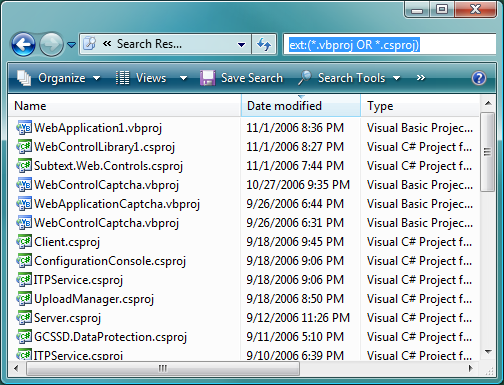Click the GCSSD.DataProtection.csproj C# icon
The image size is (504, 385).
tap(24, 337)
